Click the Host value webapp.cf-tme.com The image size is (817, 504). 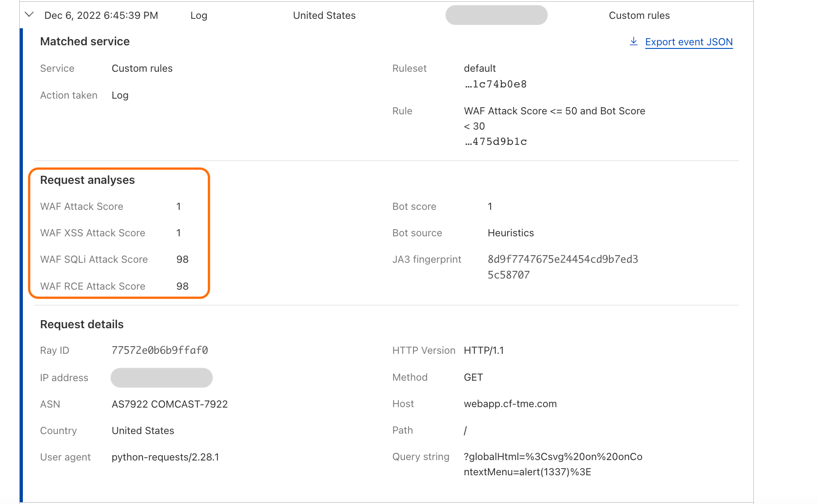coord(510,404)
